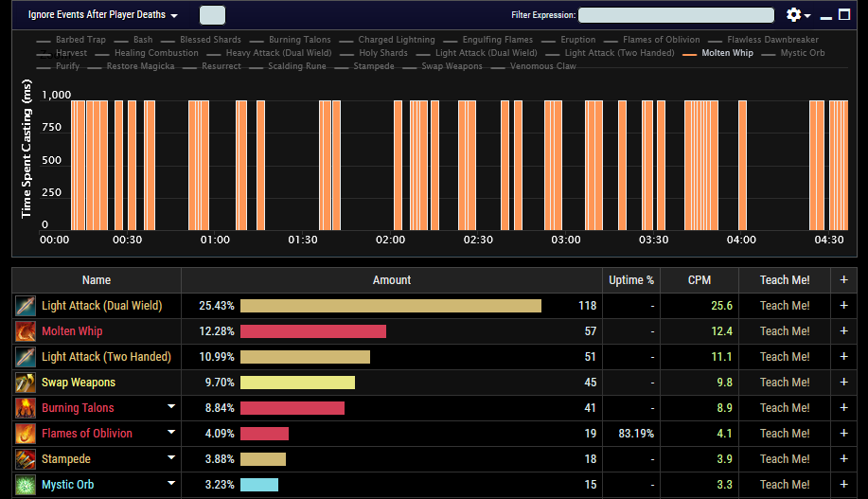Sort table by CPM column
The image size is (868, 499).
point(700,280)
